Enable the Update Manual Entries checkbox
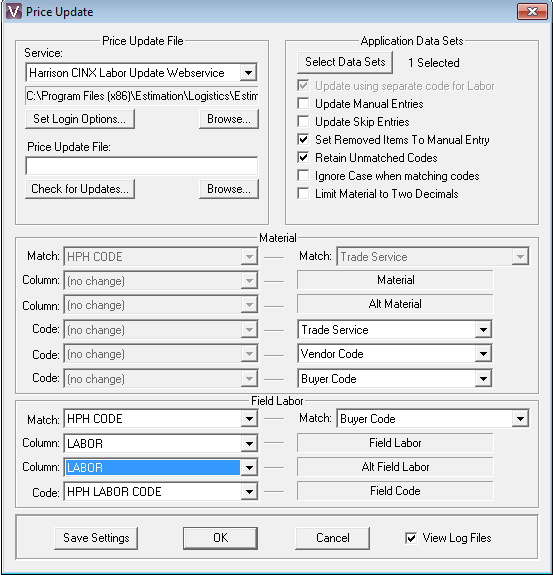Image resolution: width=553 pixels, height=575 pixels. (303, 104)
